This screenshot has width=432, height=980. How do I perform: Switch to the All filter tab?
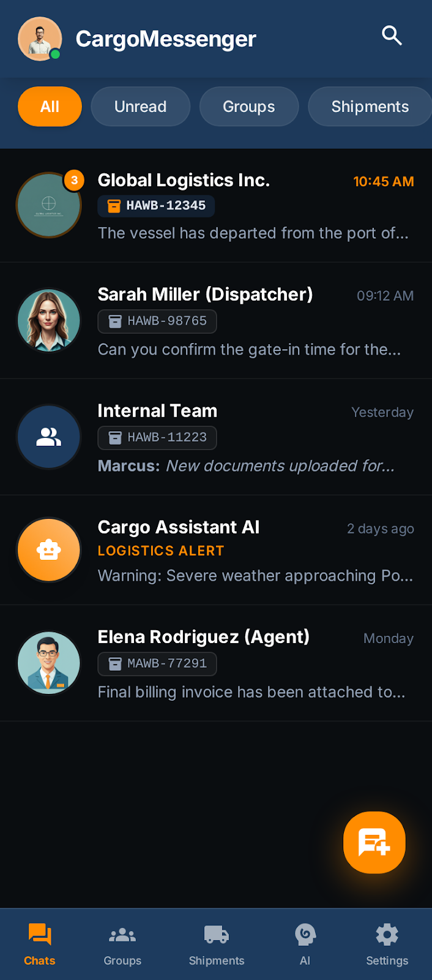click(50, 106)
